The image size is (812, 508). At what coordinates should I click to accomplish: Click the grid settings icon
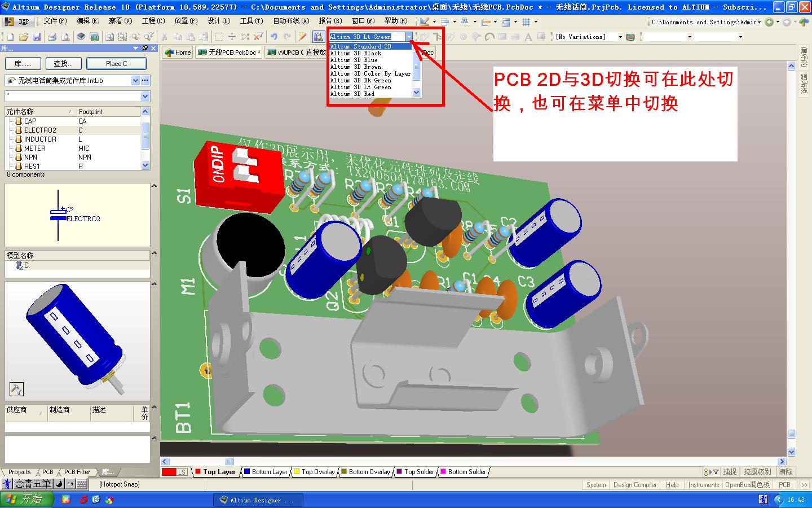[x=526, y=22]
